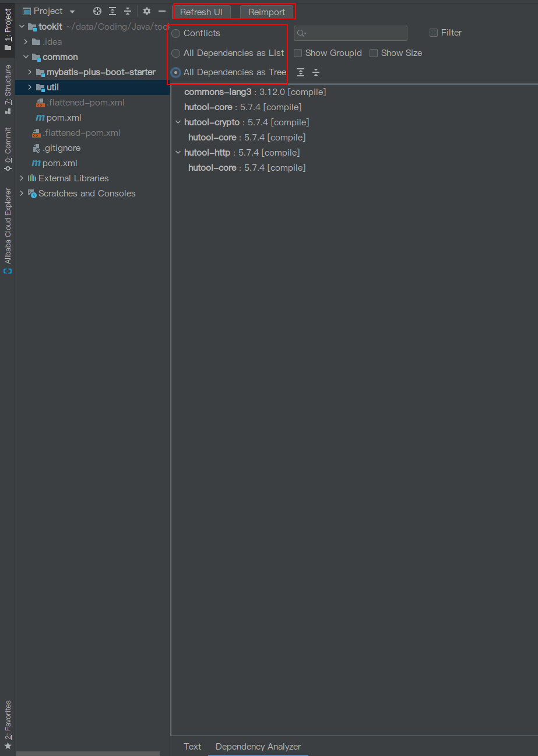
Task: Click Collapse All icon in Project toolbar
Action: pos(128,11)
